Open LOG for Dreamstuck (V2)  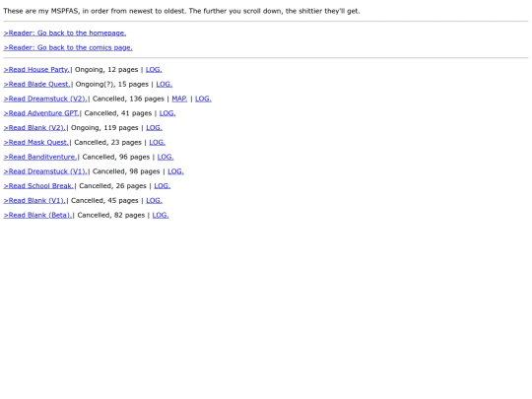203,99
